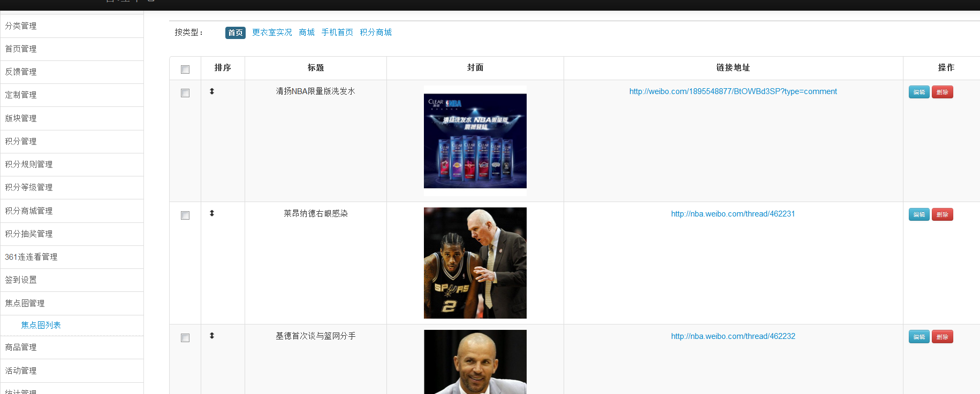Image resolution: width=980 pixels, height=394 pixels.
Task: Switch to the 积分商城 type filter
Action: 376,33
